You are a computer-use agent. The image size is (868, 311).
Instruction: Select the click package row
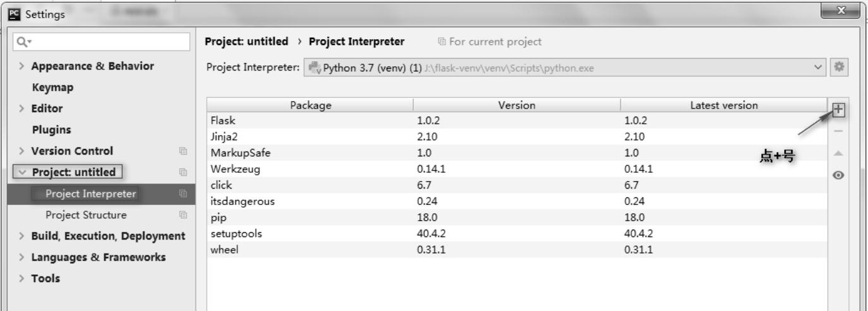(x=517, y=185)
